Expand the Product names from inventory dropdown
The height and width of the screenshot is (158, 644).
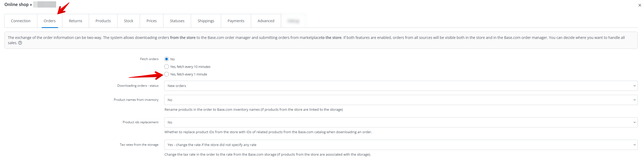[401, 100]
